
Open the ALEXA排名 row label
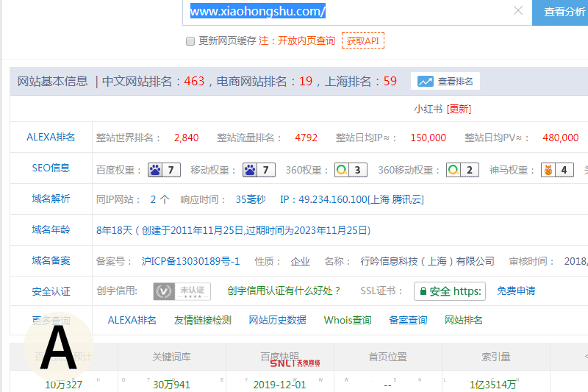pyautogui.click(x=51, y=137)
